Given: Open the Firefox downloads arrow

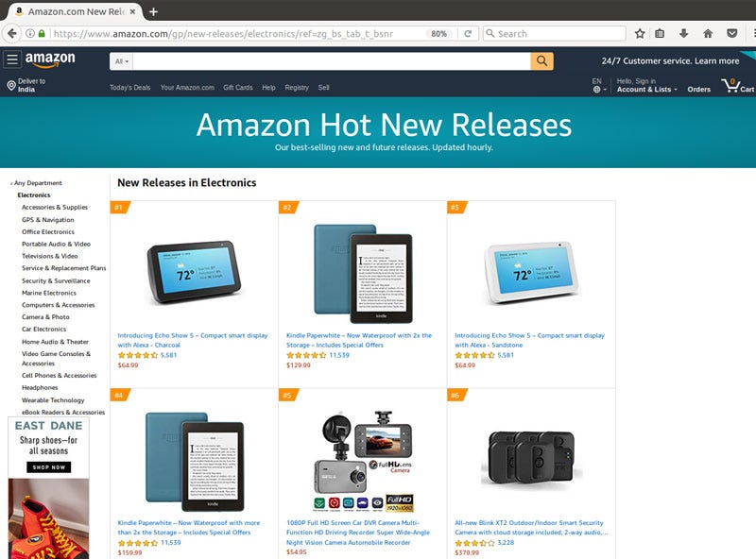Looking at the screenshot, I should 683,33.
